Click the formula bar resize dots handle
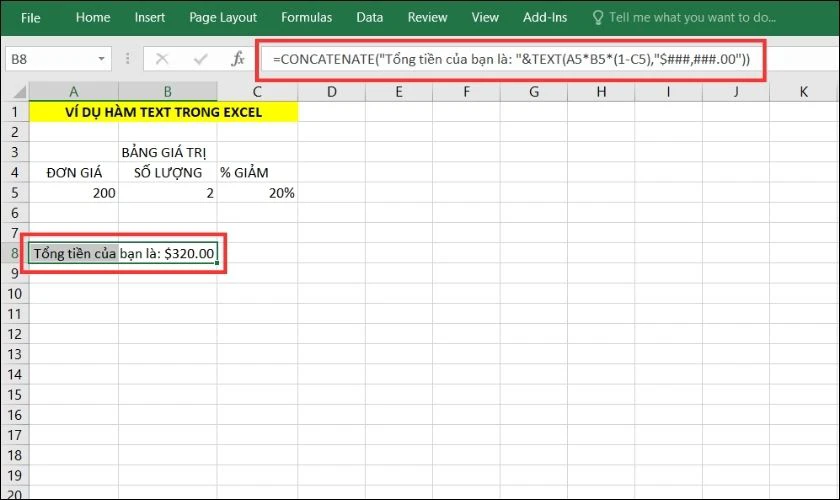Image resolution: width=840 pixels, height=500 pixels. click(x=128, y=59)
